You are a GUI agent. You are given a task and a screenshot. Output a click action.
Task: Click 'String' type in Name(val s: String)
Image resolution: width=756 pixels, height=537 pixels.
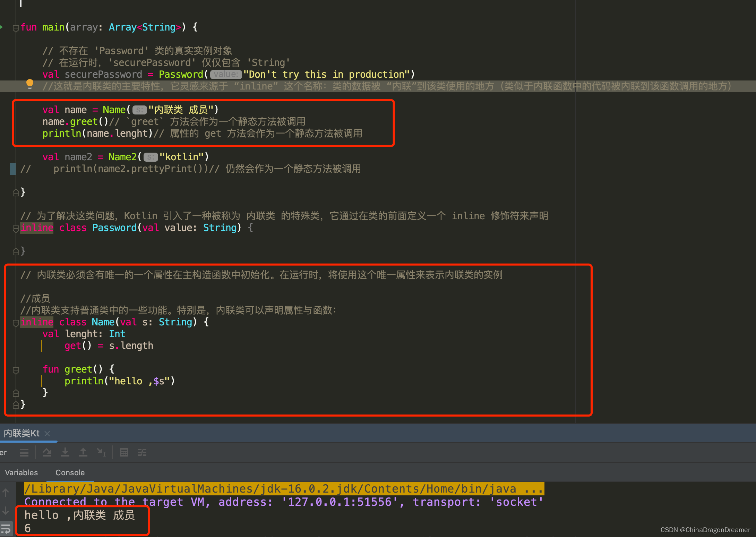pyautogui.click(x=175, y=322)
